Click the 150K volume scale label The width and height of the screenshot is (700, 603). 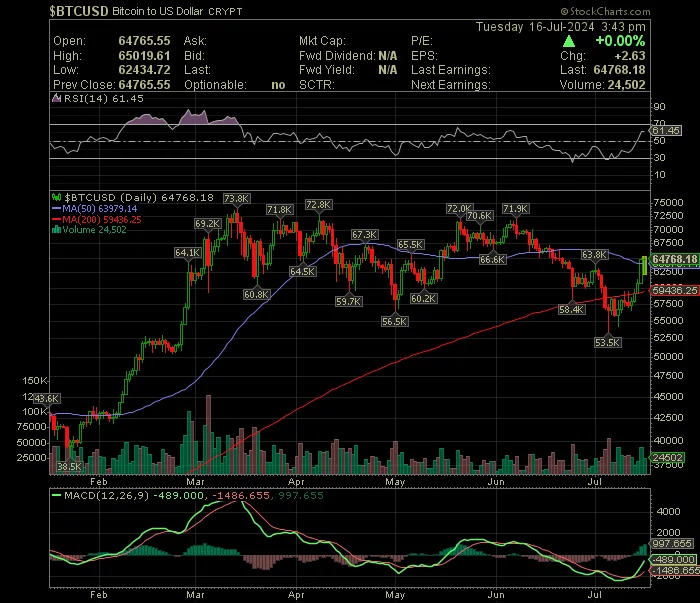(34, 381)
